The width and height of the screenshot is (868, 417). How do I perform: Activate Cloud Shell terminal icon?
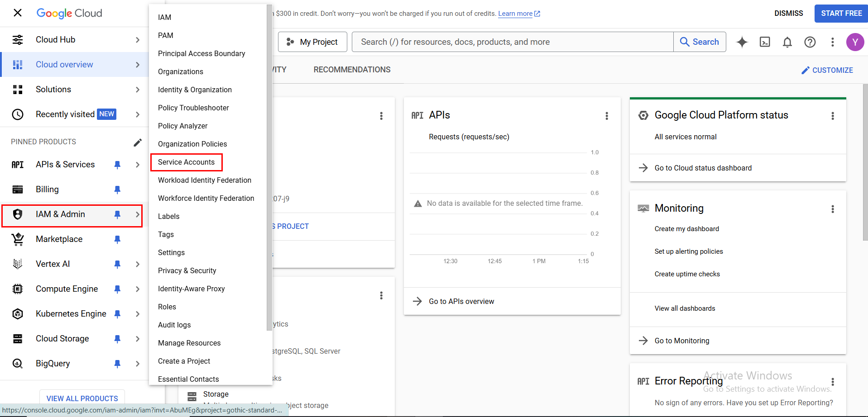[x=765, y=42]
